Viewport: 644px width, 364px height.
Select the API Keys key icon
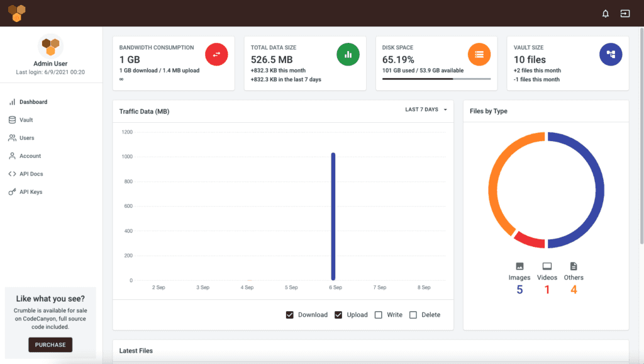tap(13, 191)
